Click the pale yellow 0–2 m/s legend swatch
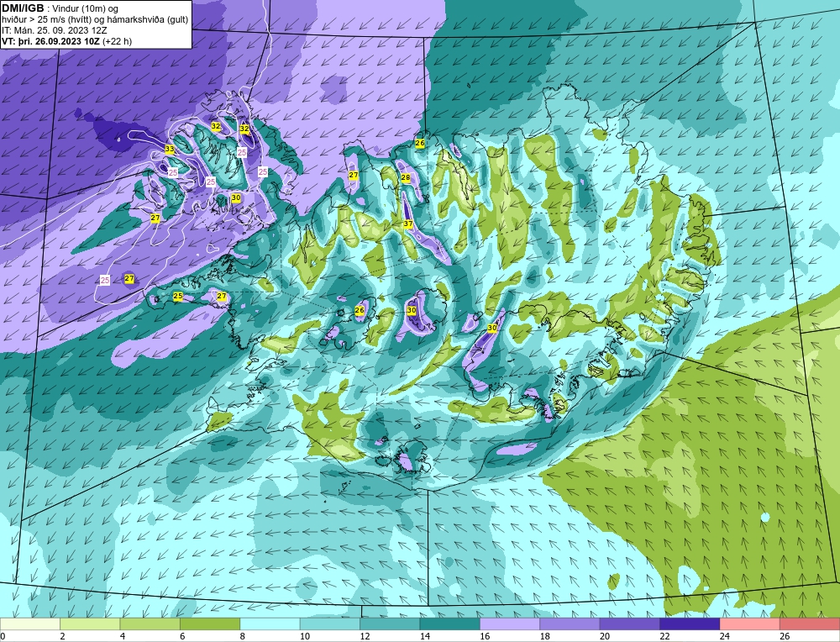 point(30,624)
